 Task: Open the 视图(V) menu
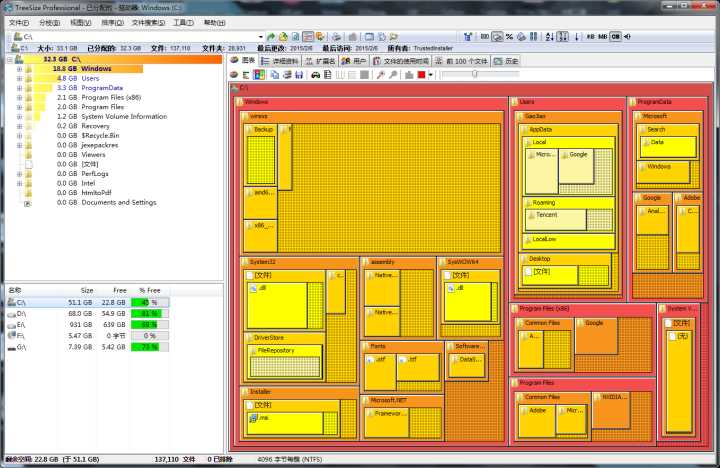(80, 23)
